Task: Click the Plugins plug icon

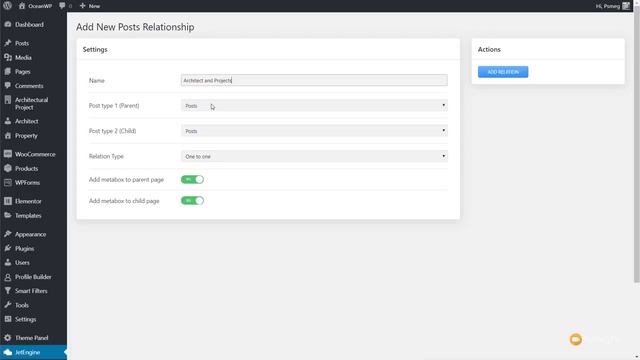Action: [8, 249]
